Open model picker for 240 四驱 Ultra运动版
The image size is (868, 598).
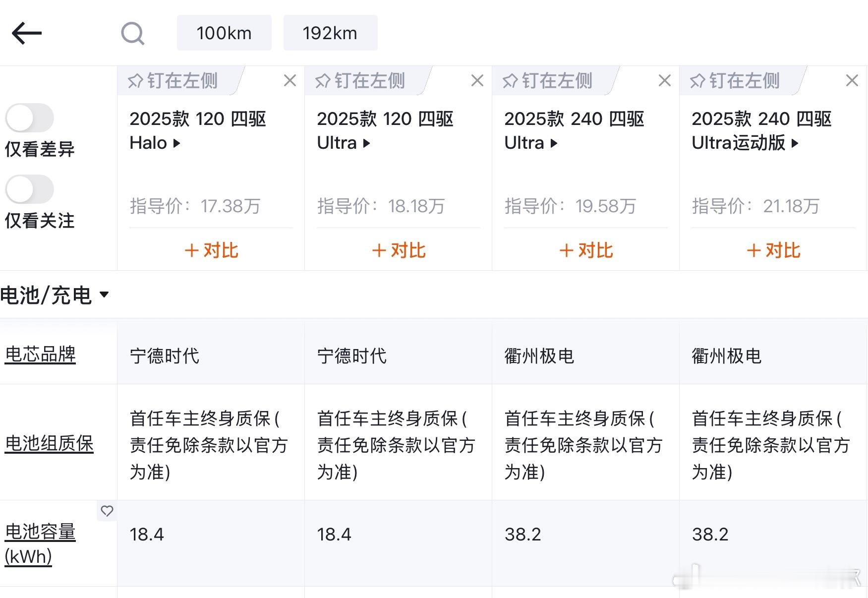(761, 131)
